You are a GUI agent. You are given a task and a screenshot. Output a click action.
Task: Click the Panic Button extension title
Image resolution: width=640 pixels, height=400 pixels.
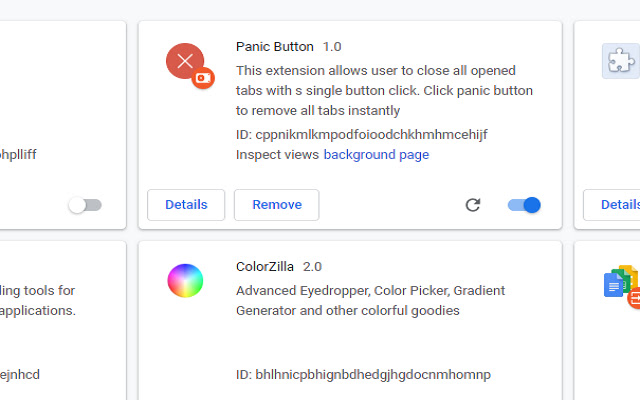tap(275, 47)
